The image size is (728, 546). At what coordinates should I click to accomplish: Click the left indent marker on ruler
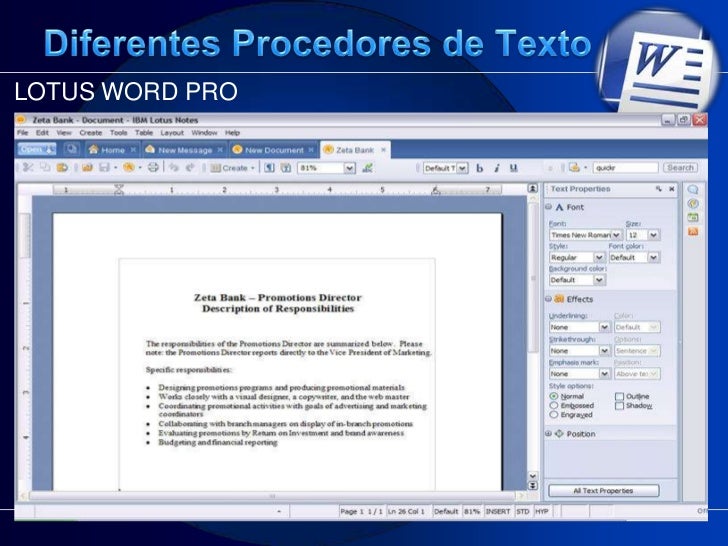coord(119,189)
